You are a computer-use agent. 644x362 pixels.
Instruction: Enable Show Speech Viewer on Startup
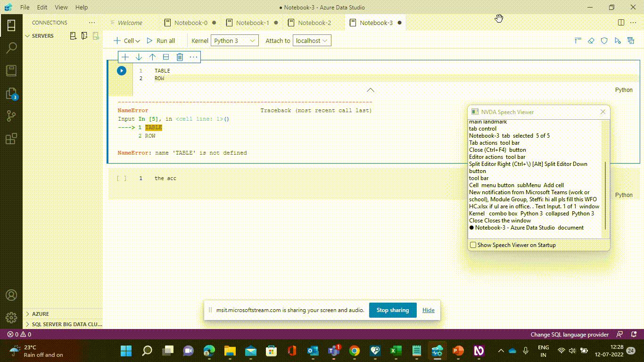[473, 245]
